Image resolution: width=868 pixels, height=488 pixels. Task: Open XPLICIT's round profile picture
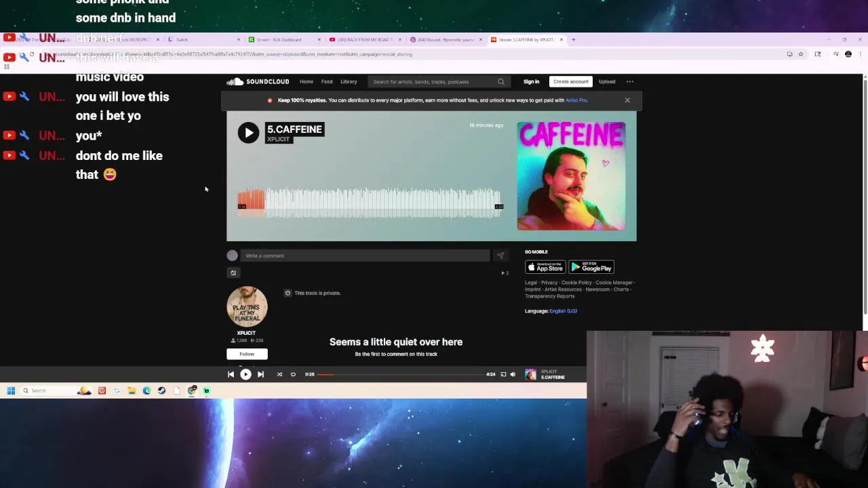click(x=247, y=306)
